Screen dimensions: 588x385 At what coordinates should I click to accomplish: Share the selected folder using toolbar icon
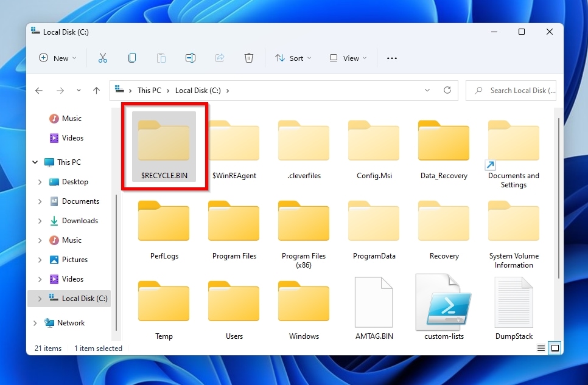219,58
